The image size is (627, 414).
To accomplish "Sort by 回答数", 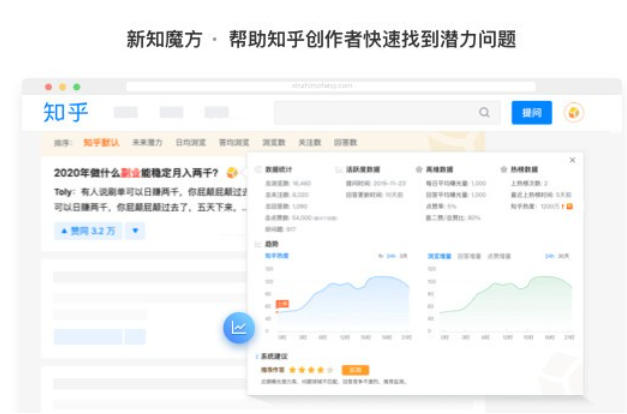I will tap(345, 142).
